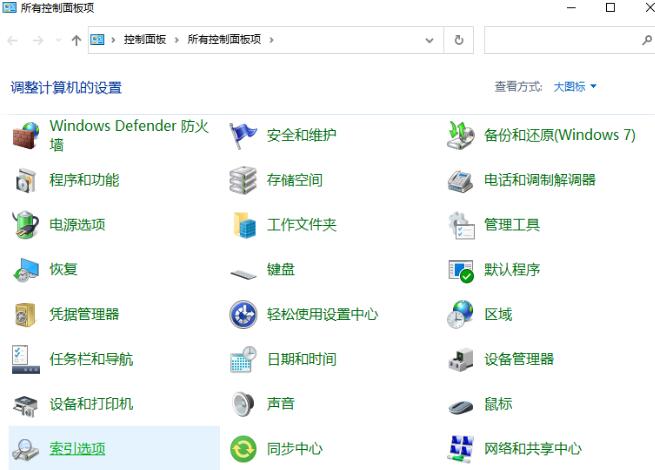This screenshot has width=655, height=470.
Task: Open the 管理工具 text label
Action: pos(512,225)
